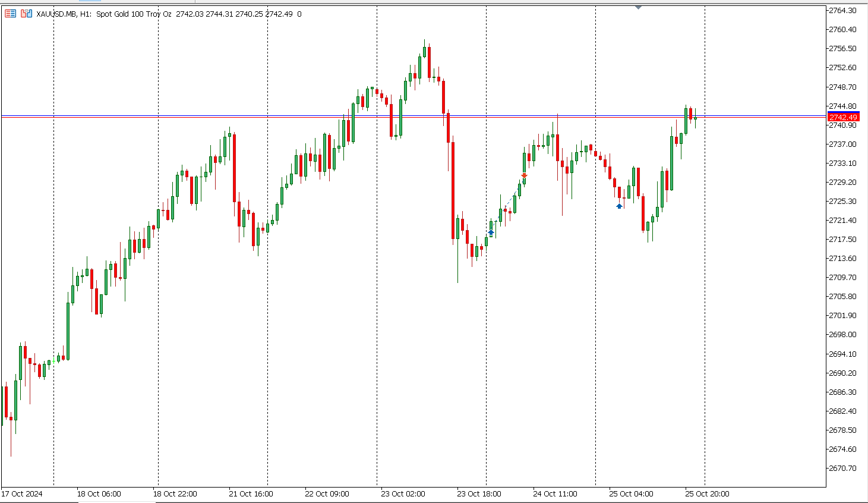Click the 2721.40 price scale label
Image resolution: width=868 pixels, height=503 pixels.
(842, 220)
